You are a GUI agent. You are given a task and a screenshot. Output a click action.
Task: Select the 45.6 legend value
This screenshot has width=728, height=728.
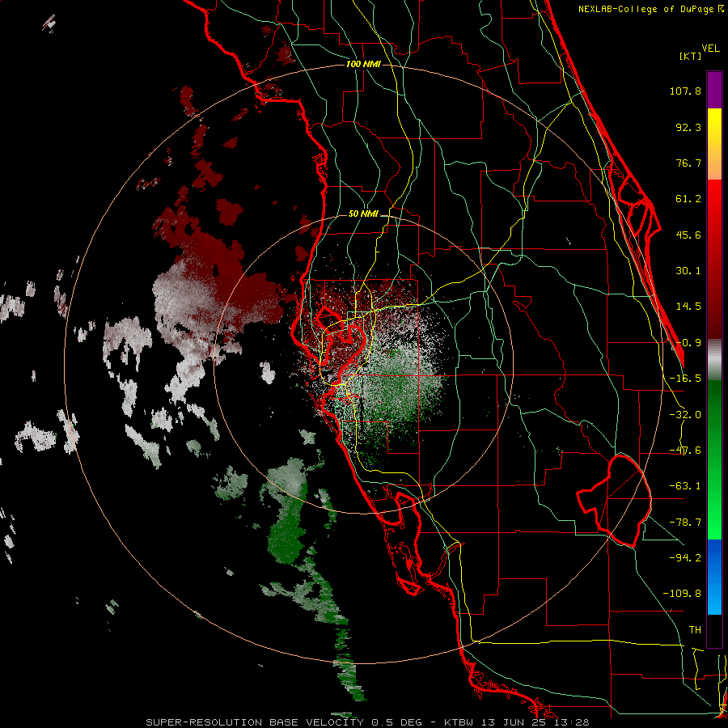tap(688, 235)
